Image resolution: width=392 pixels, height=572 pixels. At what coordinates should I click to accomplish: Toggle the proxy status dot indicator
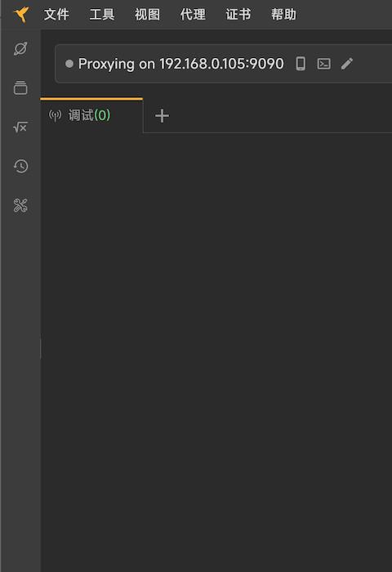69,64
